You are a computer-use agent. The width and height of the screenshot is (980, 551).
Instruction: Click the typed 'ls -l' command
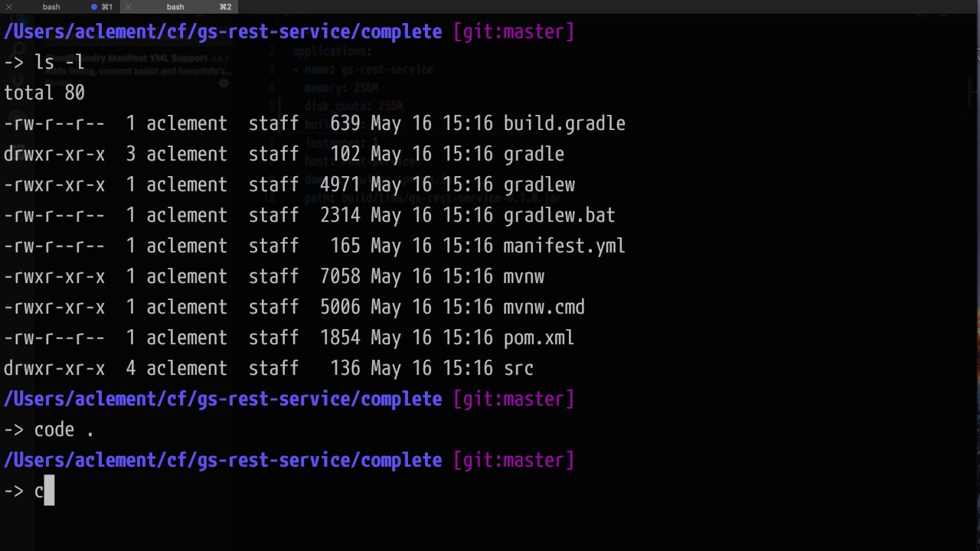click(60, 63)
